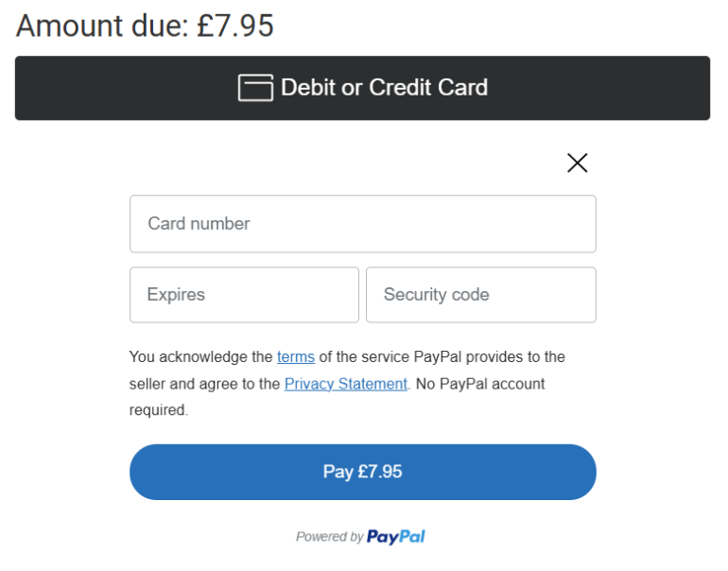The width and height of the screenshot is (728, 571).
Task: Open the terms link
Action: click(296, 357)
